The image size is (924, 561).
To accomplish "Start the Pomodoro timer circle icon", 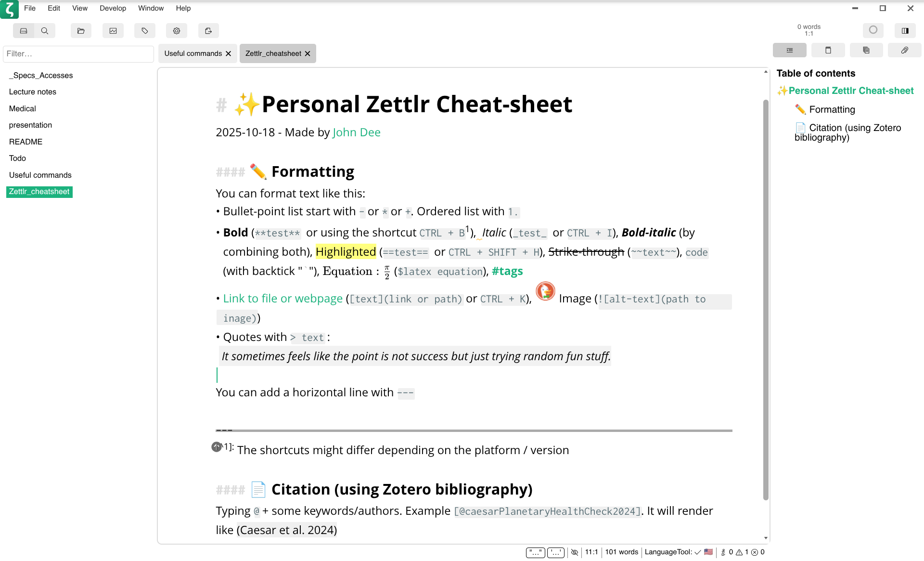I will click(873, 30).
